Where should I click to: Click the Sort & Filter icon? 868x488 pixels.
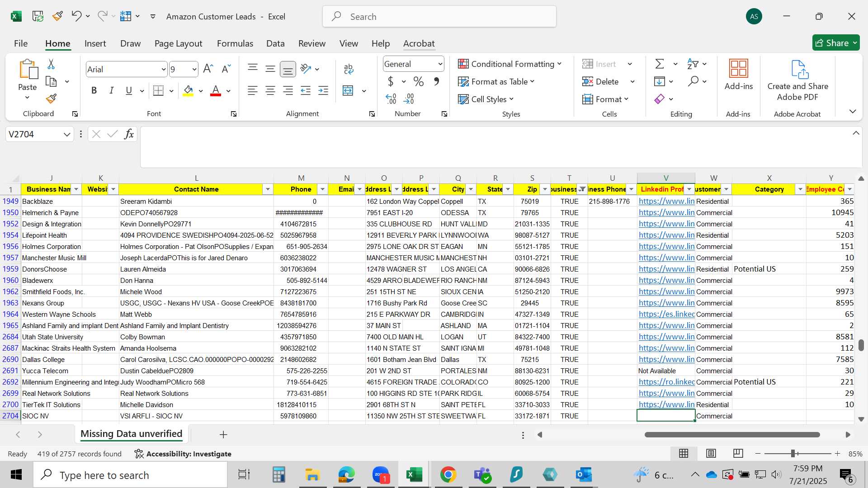click(693, 64)
